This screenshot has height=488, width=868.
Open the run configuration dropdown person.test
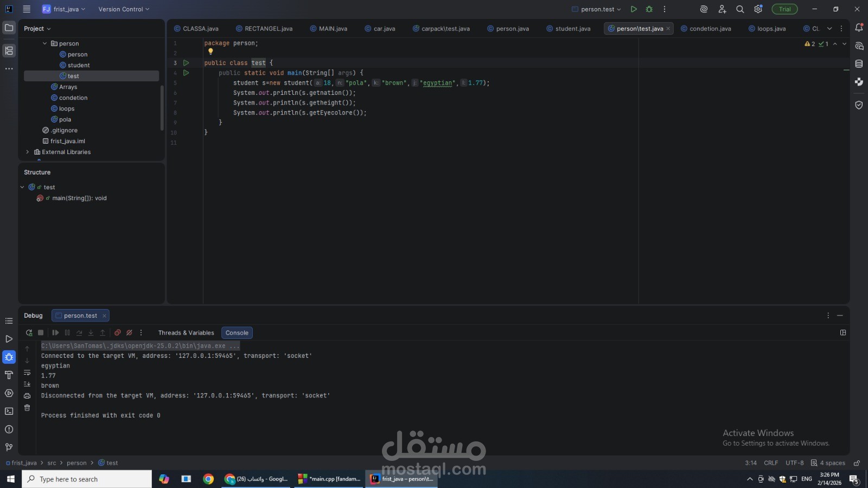click(x=597, y=9)
